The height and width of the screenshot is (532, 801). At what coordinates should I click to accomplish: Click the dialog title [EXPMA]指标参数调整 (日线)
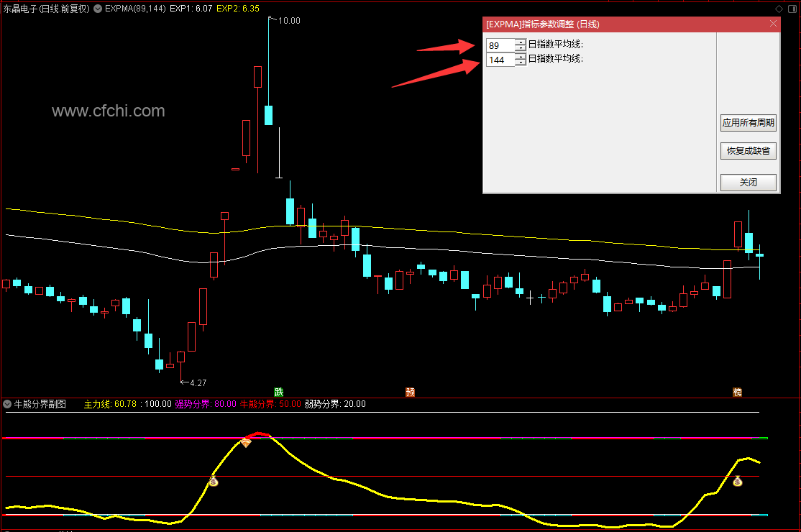click(543, 24)
